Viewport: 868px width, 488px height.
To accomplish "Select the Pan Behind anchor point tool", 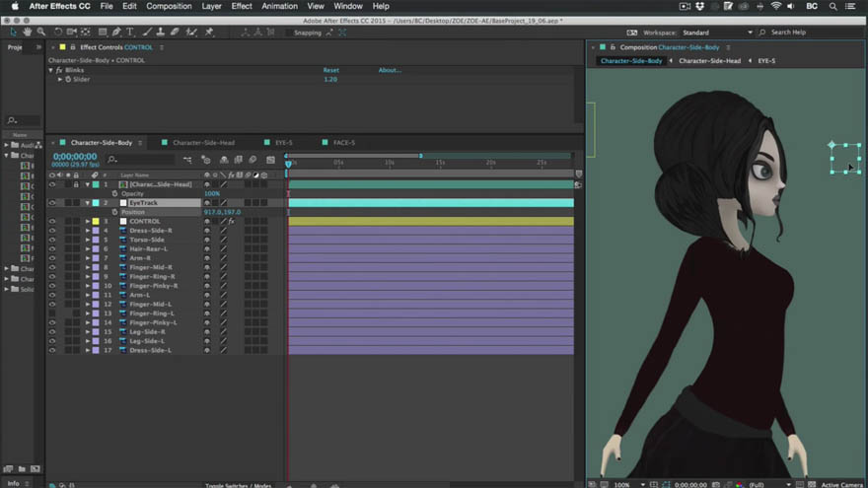I will click(x=85, y=33).
